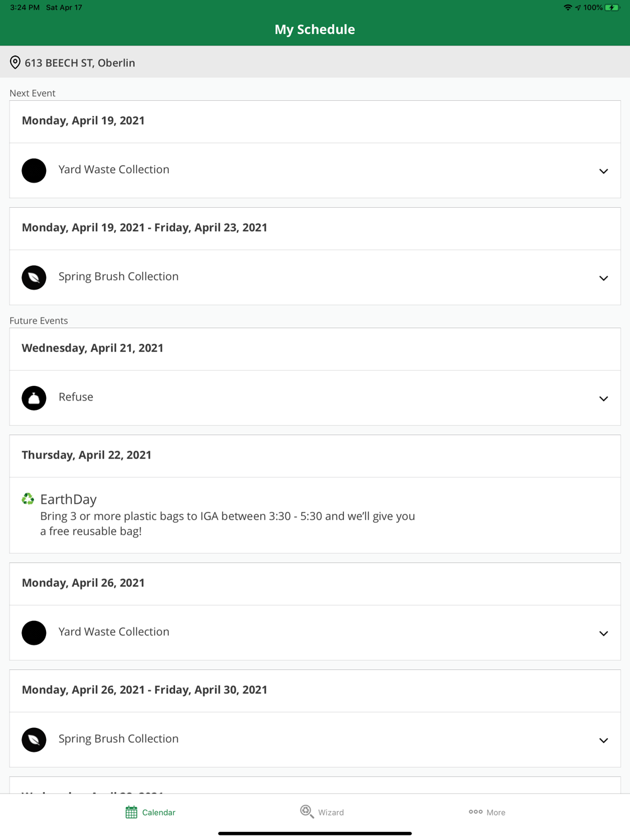The width and height of the screenshot is (630, 840).
Task: Click the April 19 Spring Brush leaf icon
Action: click(x=34, y=278)
